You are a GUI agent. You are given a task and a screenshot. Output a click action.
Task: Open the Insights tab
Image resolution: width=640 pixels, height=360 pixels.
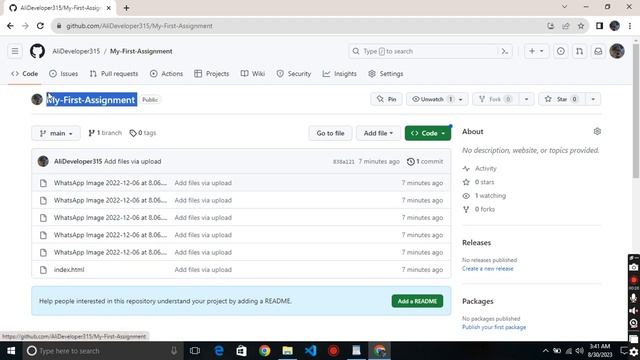340,74
